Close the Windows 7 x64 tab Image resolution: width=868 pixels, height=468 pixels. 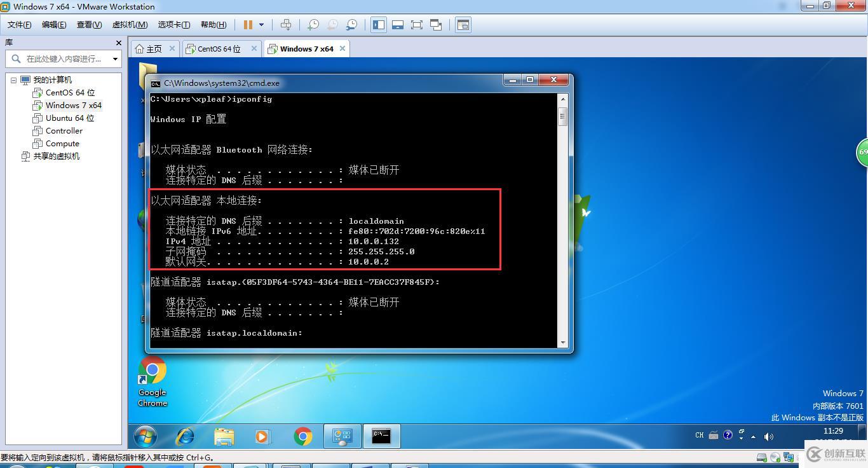(342, 48)
